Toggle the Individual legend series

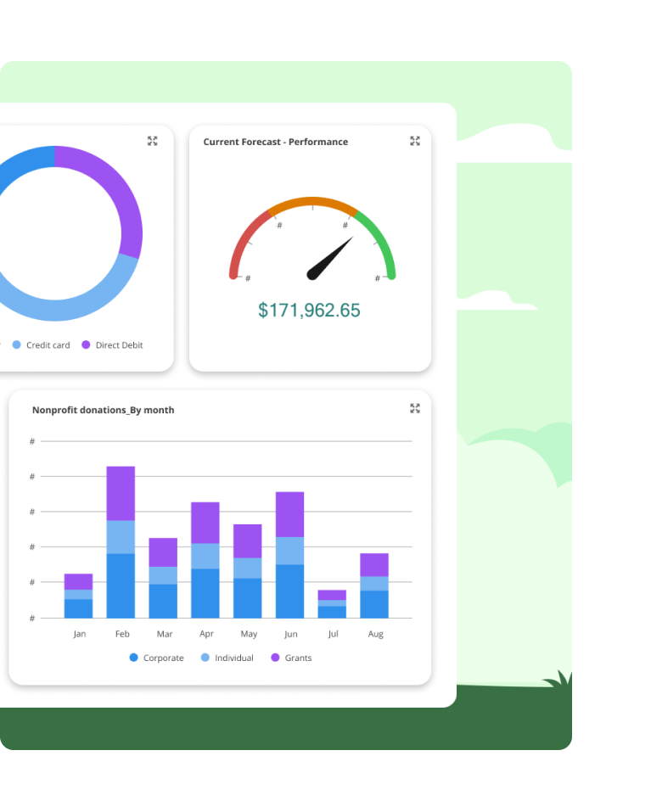click(x=227, y=658)
